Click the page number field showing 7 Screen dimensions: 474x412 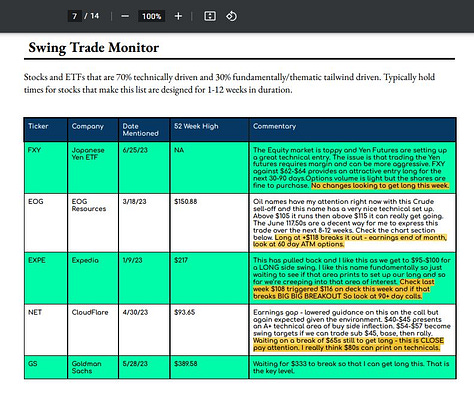pyautogui.click(x=75, y=16)
